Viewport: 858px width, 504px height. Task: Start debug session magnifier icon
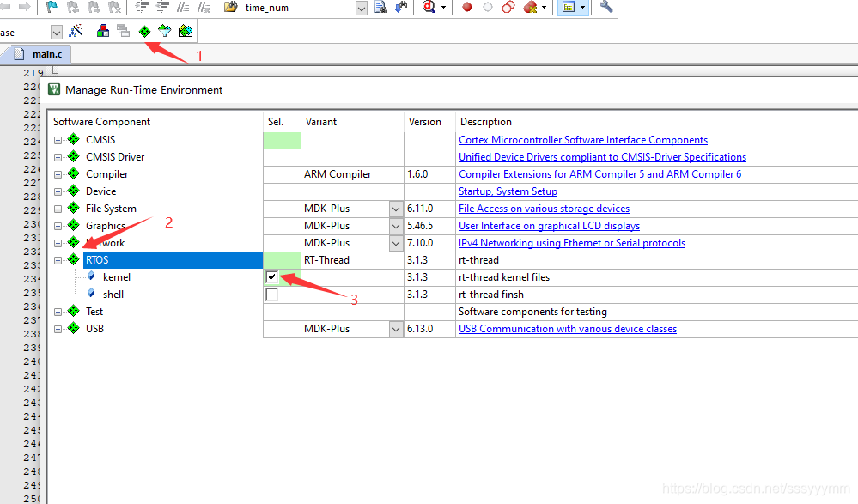[x=429, y=7]
